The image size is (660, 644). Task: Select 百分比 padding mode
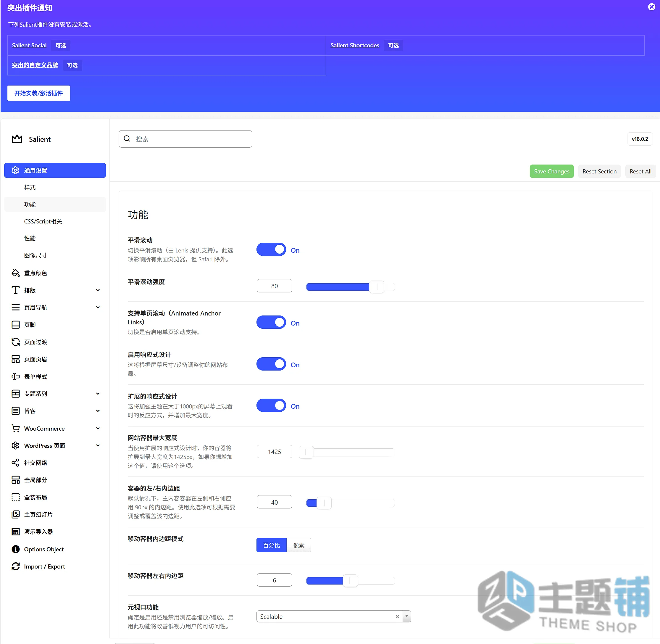272,545
